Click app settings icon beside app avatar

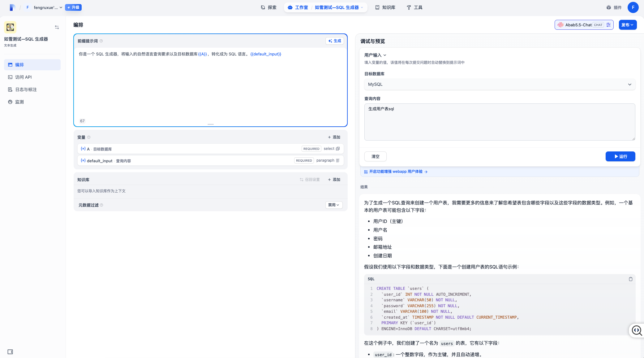pos(57,27)
